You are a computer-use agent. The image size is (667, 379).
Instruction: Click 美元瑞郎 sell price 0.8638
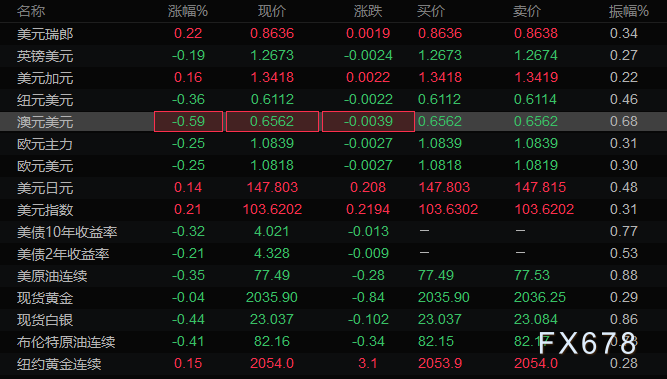click(536, 33)
